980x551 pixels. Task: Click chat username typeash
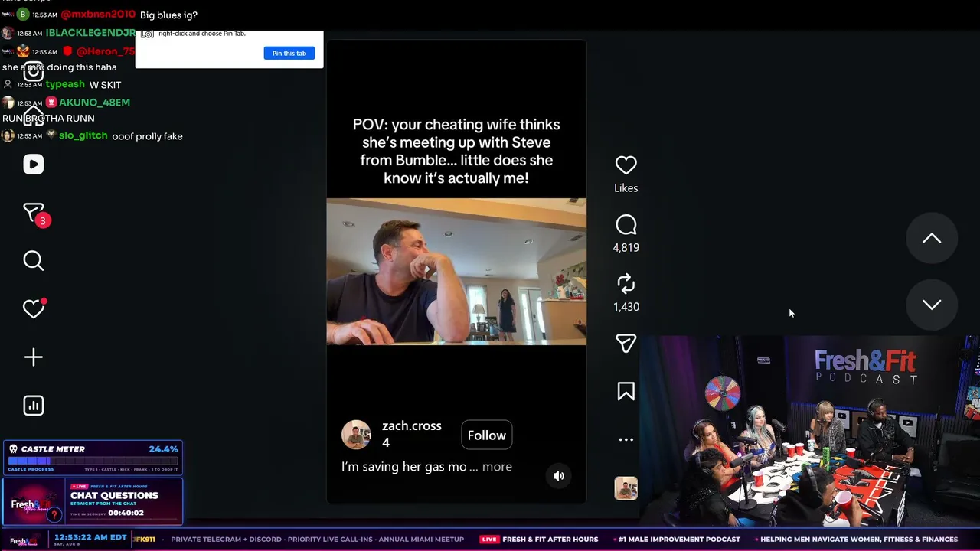(65, 84)
